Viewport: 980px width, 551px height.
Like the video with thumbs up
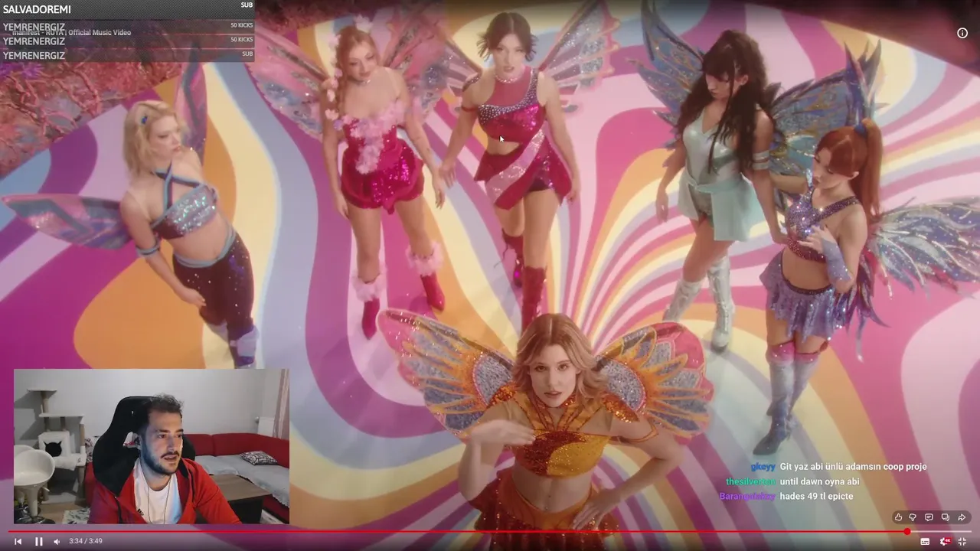(898, 517)
